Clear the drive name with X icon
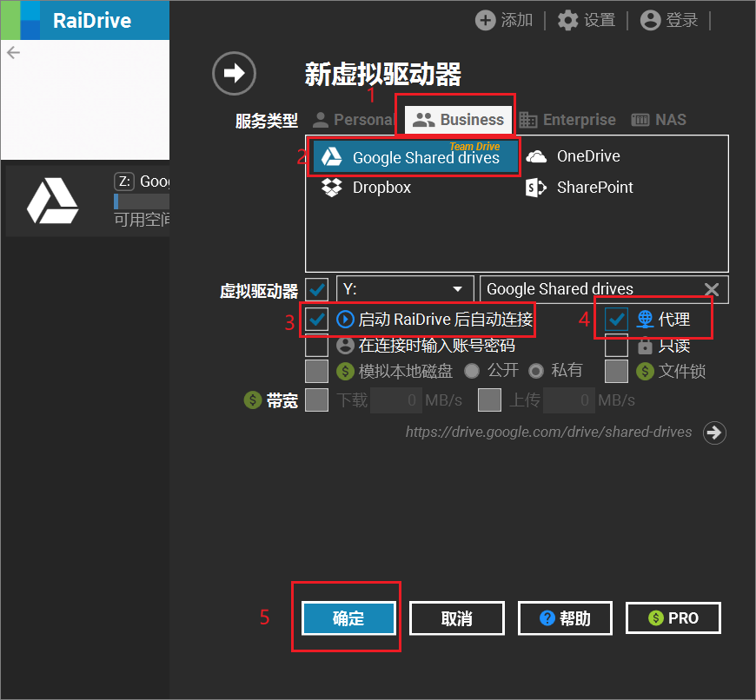756x700 pixels. click(x=712, y=289)
